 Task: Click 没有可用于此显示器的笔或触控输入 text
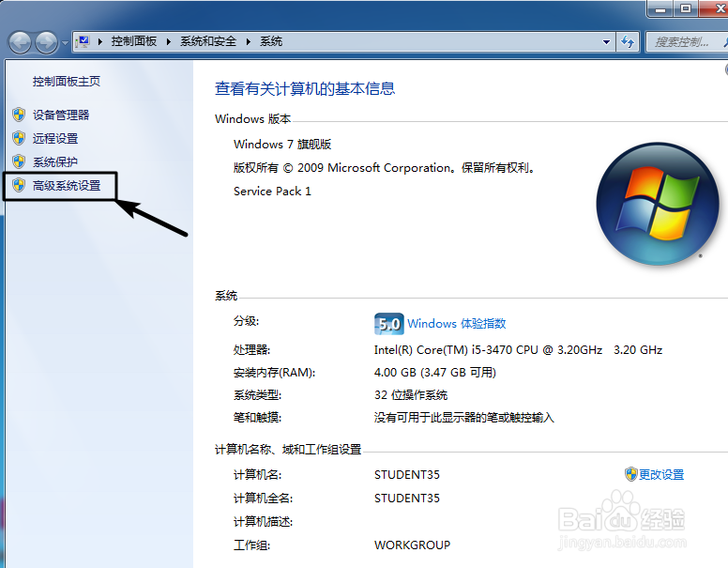464,418
